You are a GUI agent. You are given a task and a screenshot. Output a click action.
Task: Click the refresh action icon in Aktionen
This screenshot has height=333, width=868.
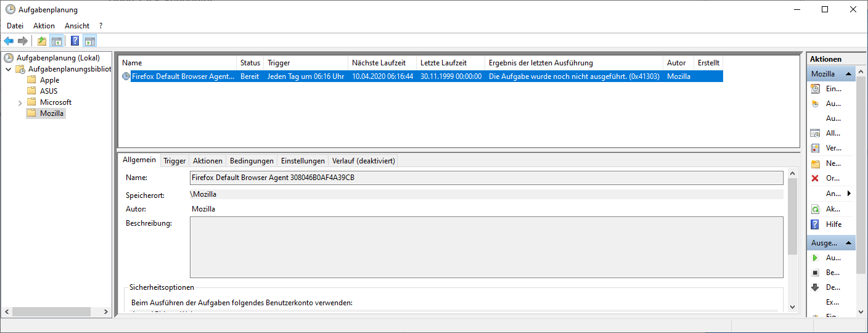click(815, 209)
